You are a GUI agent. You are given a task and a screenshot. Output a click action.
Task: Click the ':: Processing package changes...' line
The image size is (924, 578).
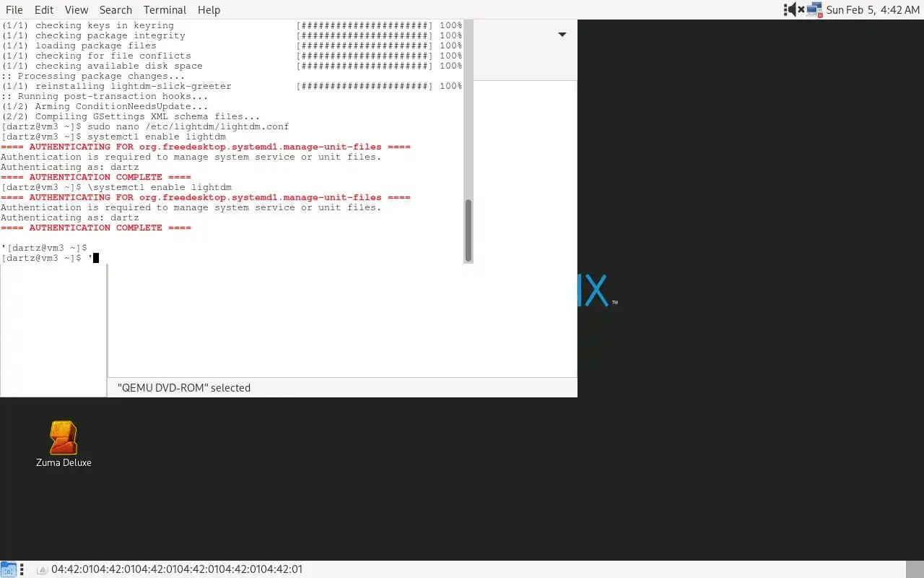(x=93, y=76)
